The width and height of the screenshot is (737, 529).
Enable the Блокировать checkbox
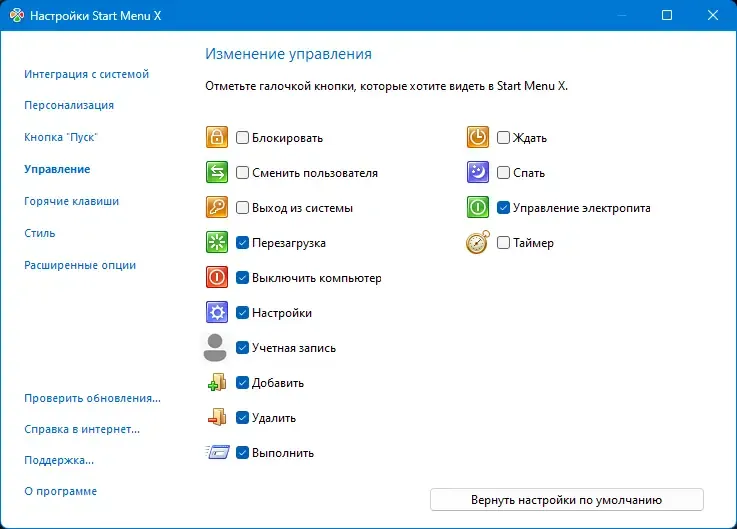coord(242,137)
